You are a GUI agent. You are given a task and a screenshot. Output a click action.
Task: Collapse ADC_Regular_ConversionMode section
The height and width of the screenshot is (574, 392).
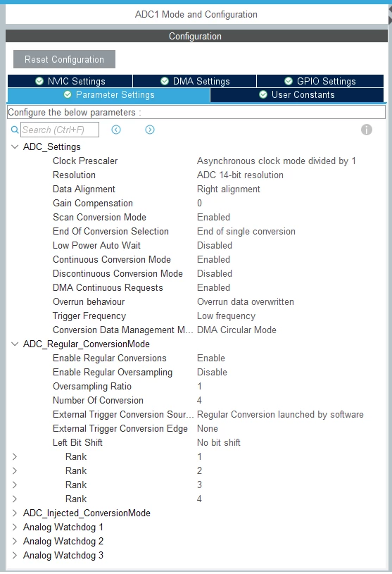point(15,344)
